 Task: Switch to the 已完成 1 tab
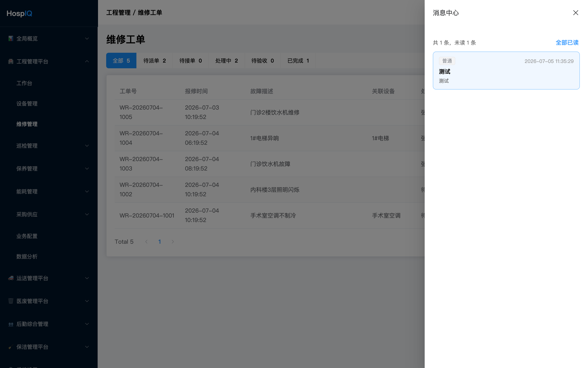pyautogui.click(x=298, y=61)
